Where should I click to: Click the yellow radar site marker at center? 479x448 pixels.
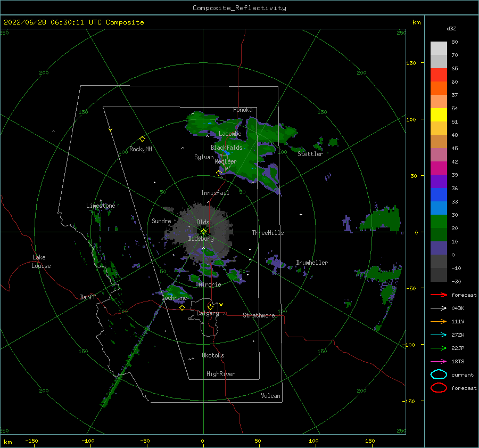click(203, 232)
